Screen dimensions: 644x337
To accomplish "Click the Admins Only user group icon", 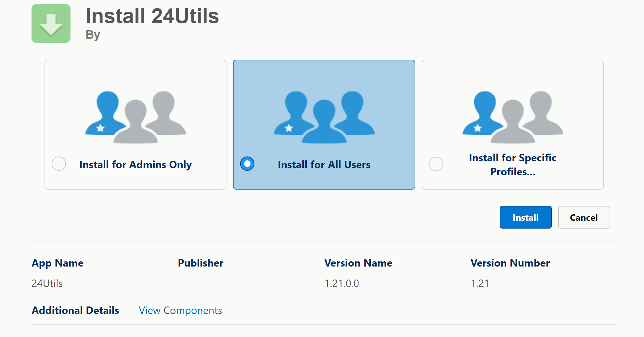I will 135,117.
